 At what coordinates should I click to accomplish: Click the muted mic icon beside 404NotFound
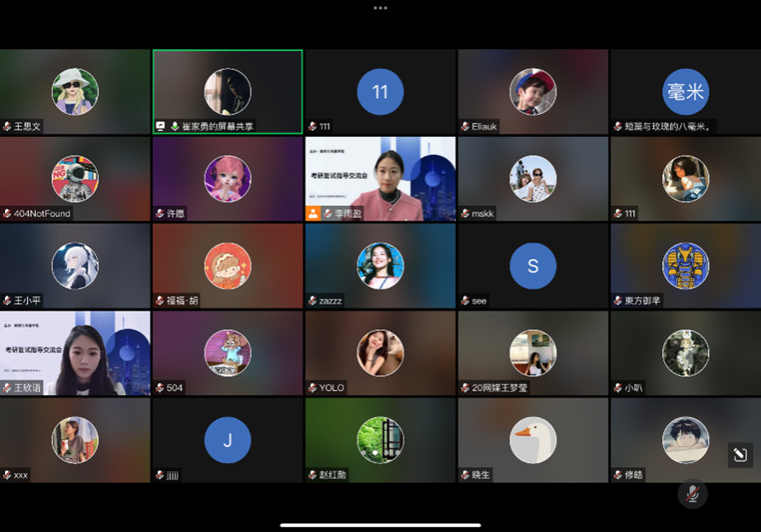click(x=8, y=214)
